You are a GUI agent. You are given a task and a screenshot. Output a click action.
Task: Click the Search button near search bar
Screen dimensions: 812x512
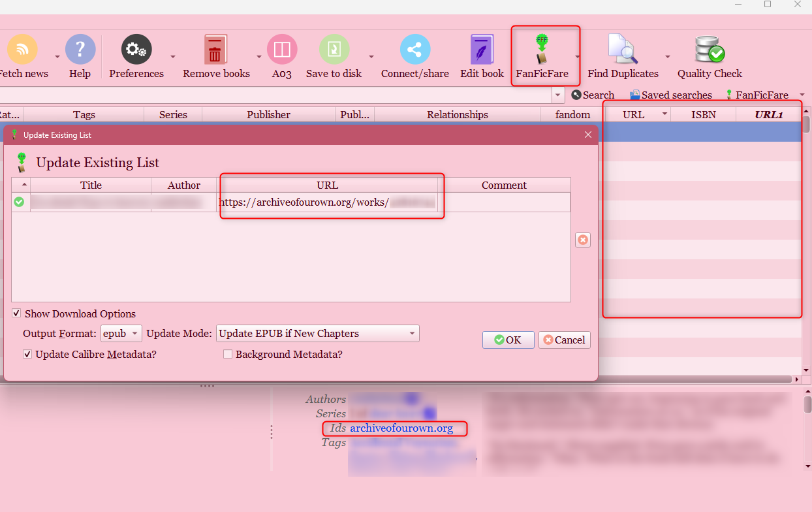coord(593,95)
